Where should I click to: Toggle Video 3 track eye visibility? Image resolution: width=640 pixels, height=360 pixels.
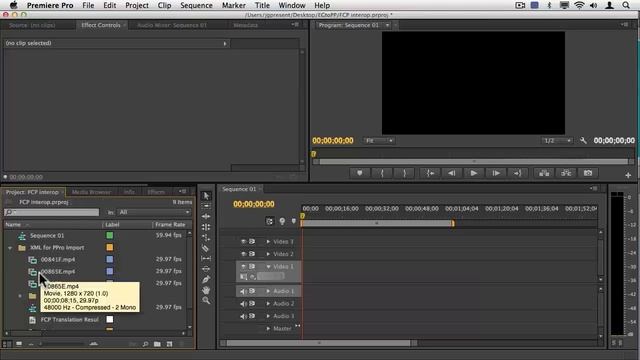243,242
